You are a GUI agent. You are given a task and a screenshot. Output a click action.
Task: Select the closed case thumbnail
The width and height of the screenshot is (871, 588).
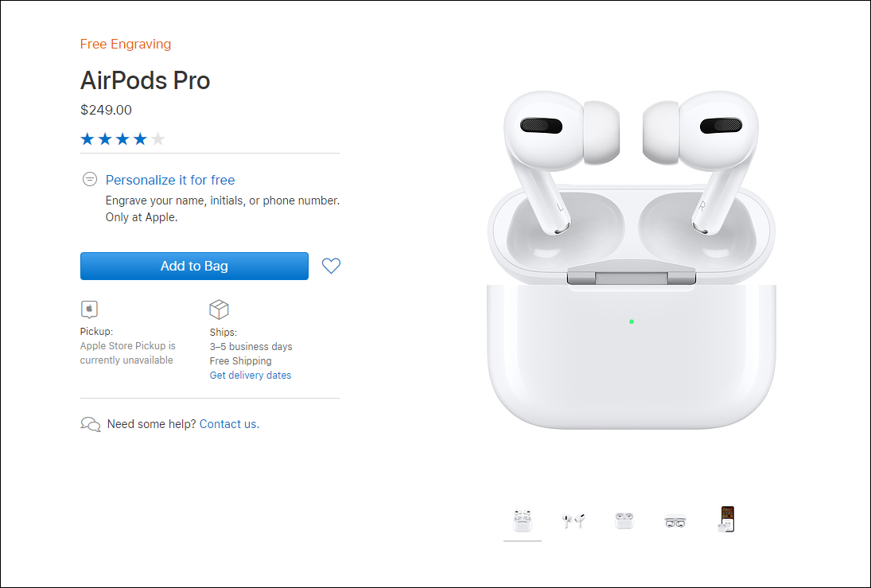click(624, 520)
